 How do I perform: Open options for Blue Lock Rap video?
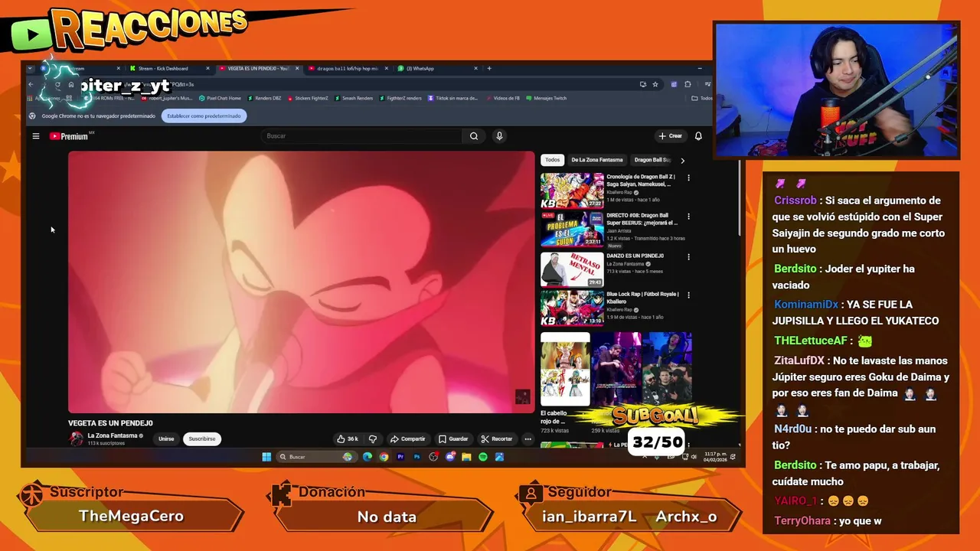688,295
